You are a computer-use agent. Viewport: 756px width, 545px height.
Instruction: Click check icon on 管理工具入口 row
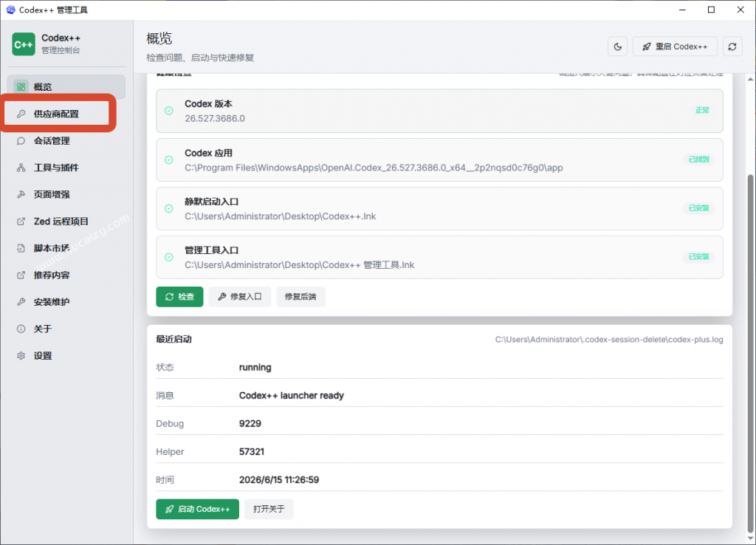[169, 257]
